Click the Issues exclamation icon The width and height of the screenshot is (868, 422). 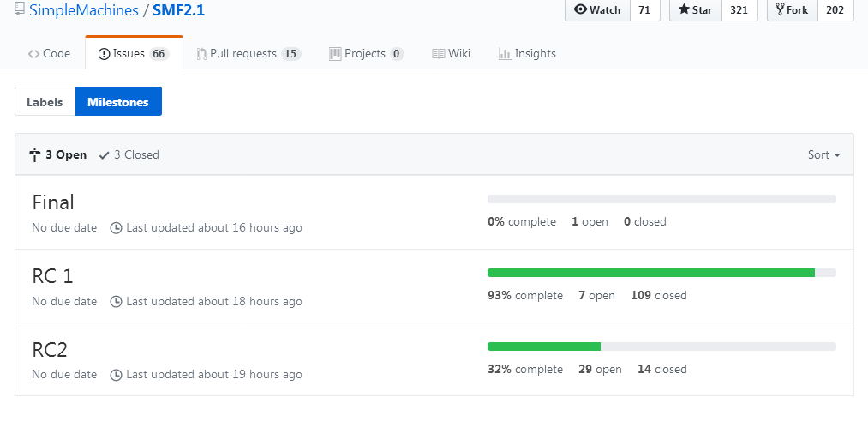click(104, 54)
